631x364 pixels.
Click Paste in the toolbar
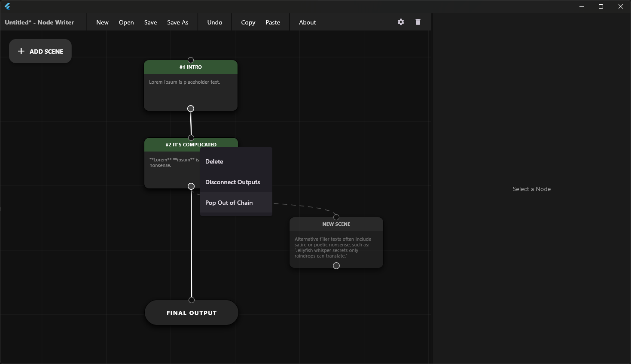pyautogui.click(x=273, y=22)
